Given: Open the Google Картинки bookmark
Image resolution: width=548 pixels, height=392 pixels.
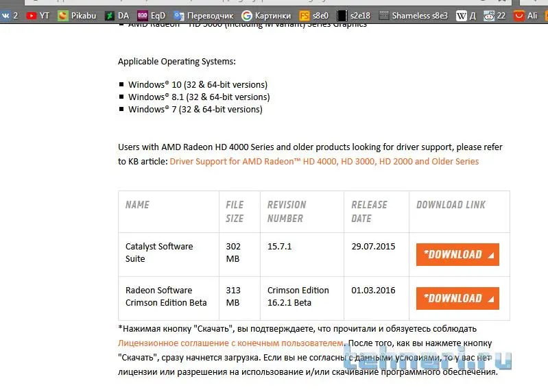Looking at the screenshot, I should tap(266, 16).
